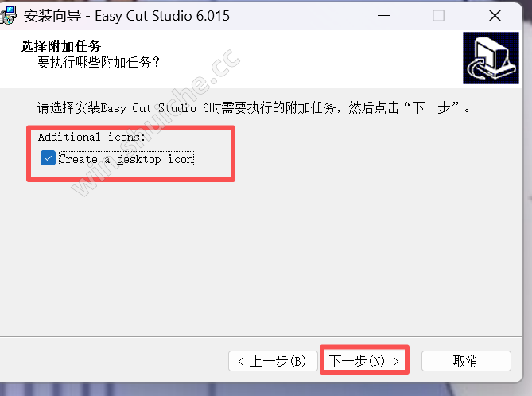Viewport: 532px width, 396px height.
Task: Continue with the 下一步(N) button
Action: pos(364,361)
